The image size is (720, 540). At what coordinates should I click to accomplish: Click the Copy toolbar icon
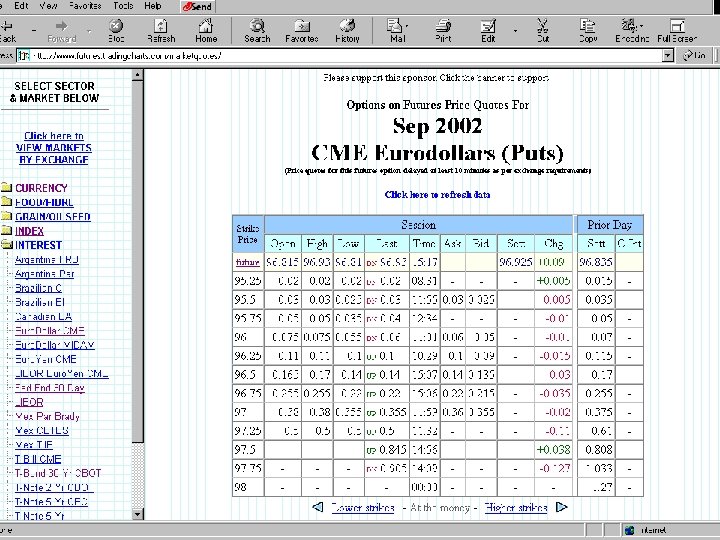coord(588,31)
